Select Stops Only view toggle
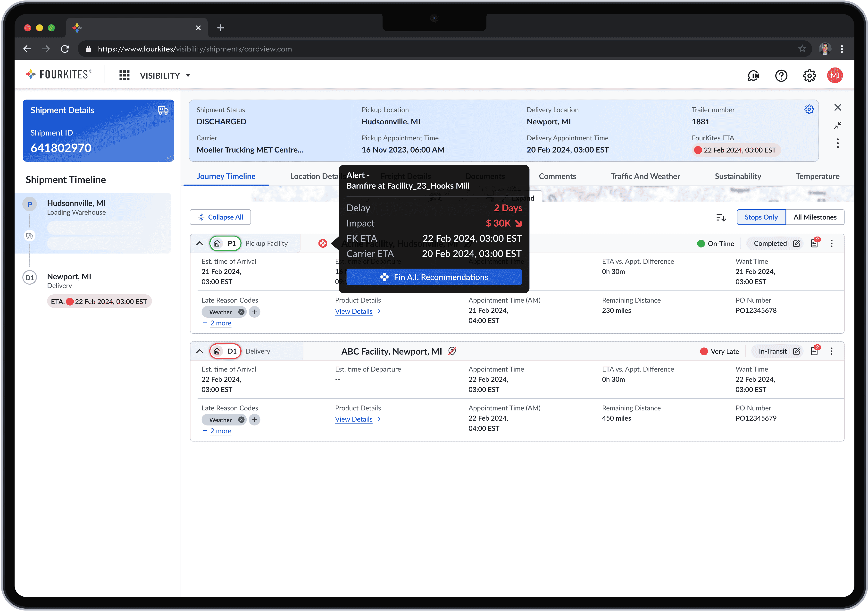Viewport: 868px width, 611px height. pos(761,217)
